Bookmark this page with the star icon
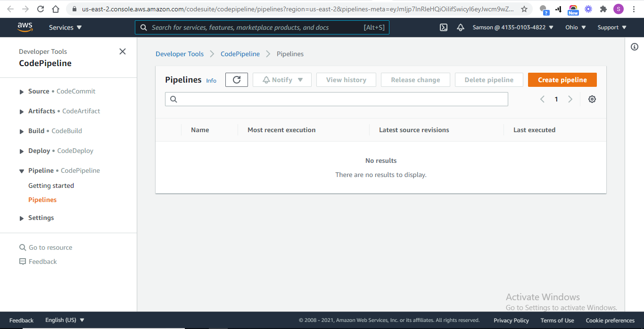 [524, 8]
